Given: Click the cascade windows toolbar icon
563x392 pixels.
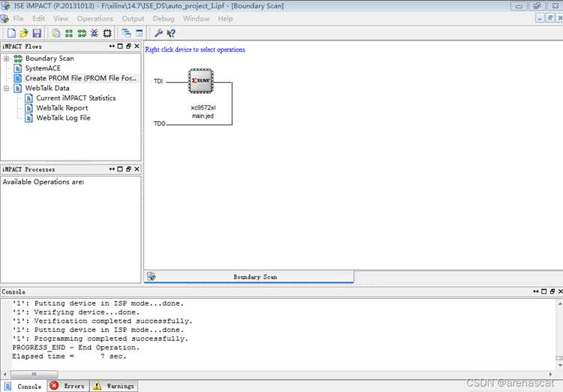Looking at the screenshot, I should tap(126, 33).
